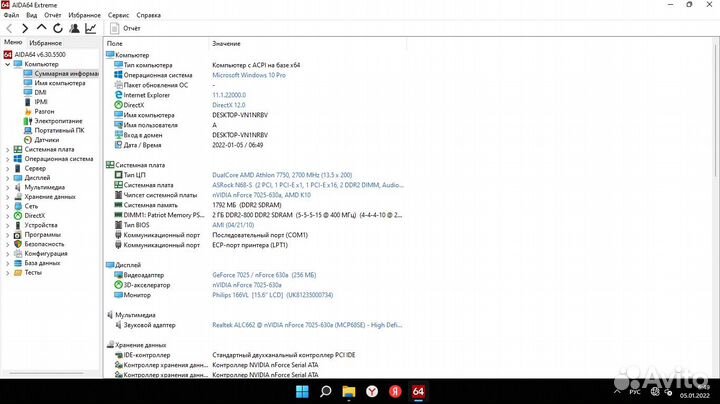720x404 pixels.
Task: Expand the Хранение данных tree node
Action: (x=7, y=197)
